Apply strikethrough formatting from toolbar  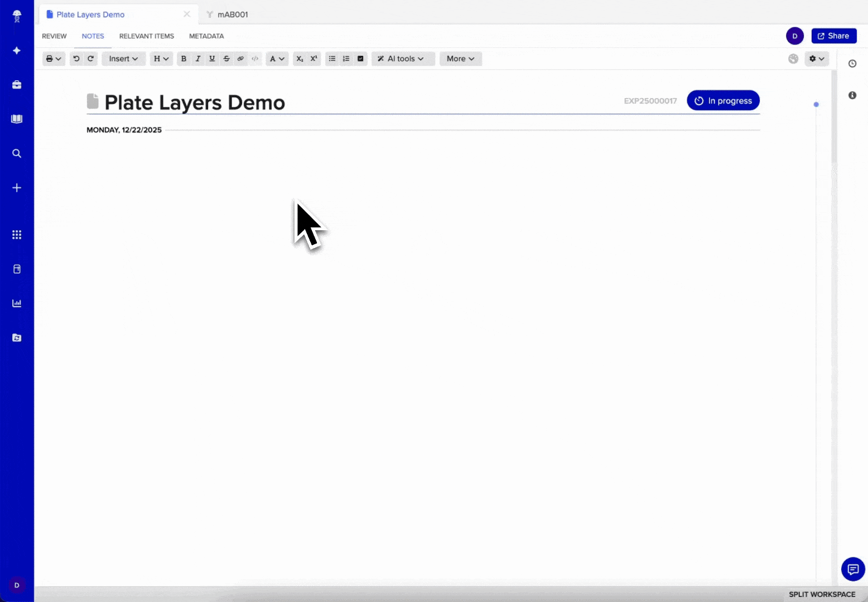point(226,59)
